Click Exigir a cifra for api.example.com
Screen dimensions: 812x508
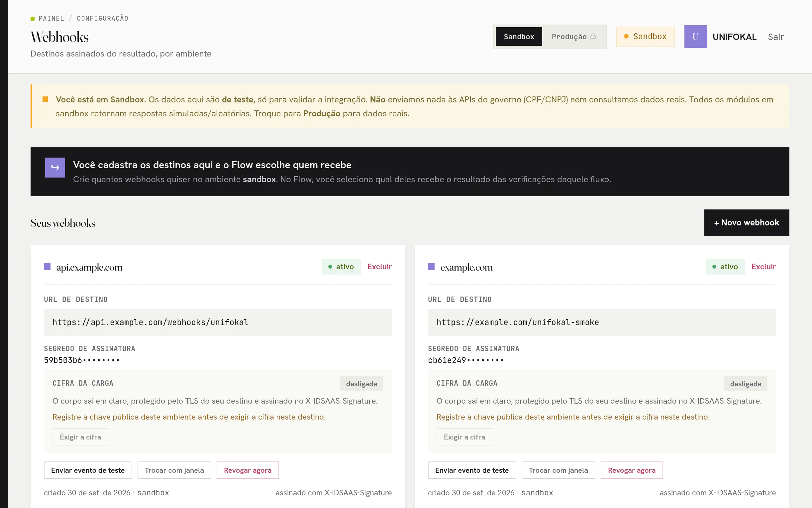point(80,437)
